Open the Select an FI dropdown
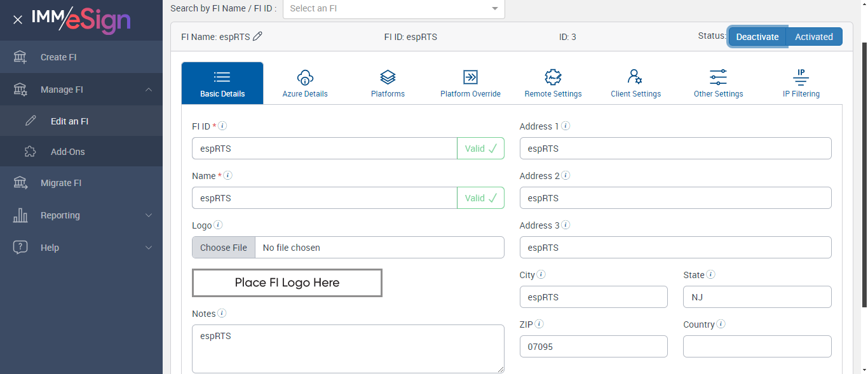The height and width of the screenshot is (374, 868). [x=394, y=8]
